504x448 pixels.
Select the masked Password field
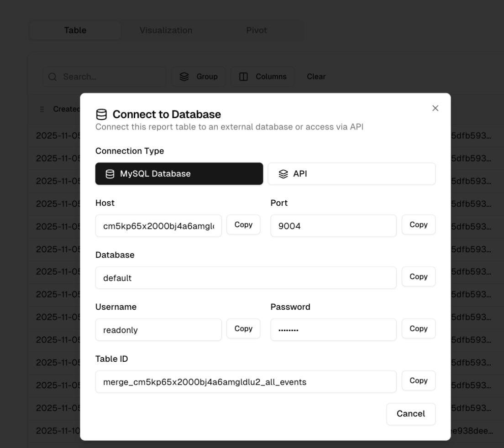click(x=333, y=330)
